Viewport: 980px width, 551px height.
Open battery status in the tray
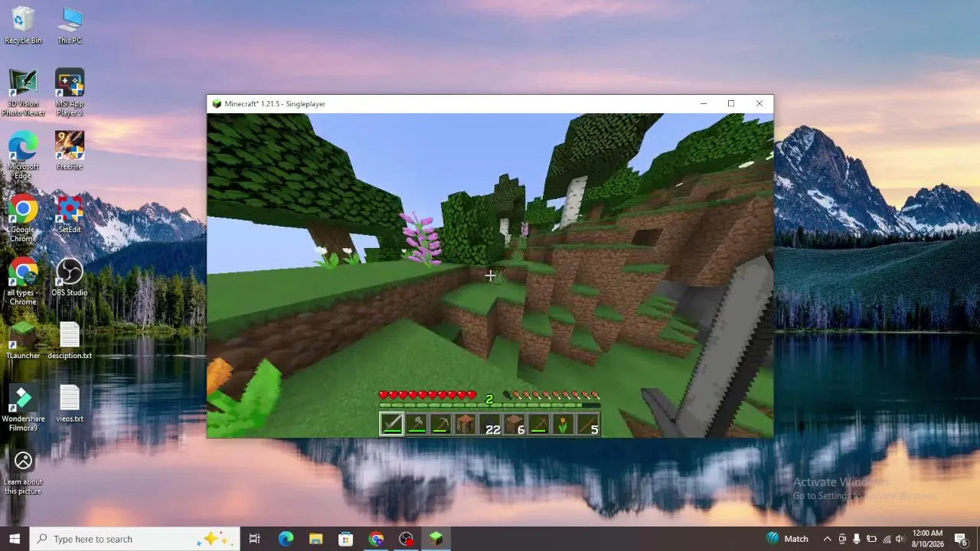(871, 539)
